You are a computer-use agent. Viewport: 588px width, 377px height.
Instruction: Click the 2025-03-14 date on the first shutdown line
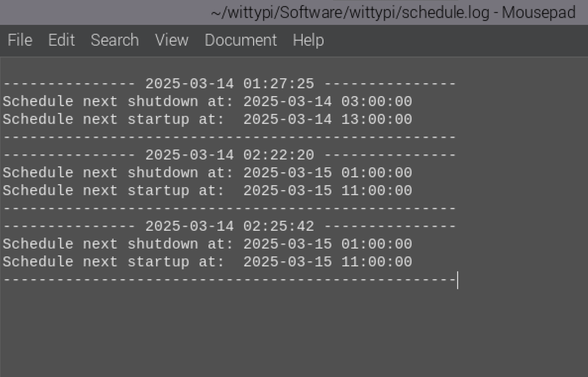(x=287, y=102)
